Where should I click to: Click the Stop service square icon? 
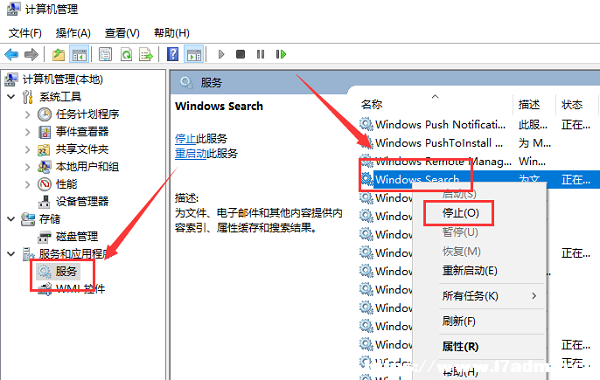click(240, 54)
